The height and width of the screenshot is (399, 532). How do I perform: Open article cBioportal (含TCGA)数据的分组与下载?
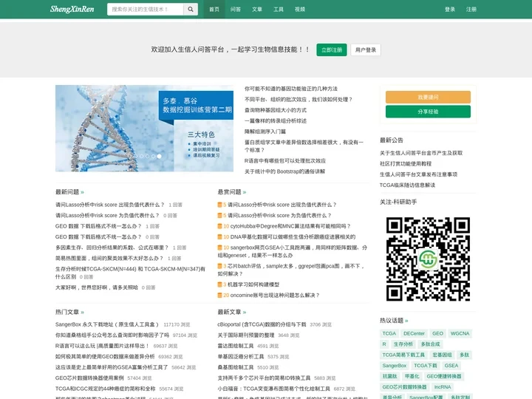[x=262, y=324]
